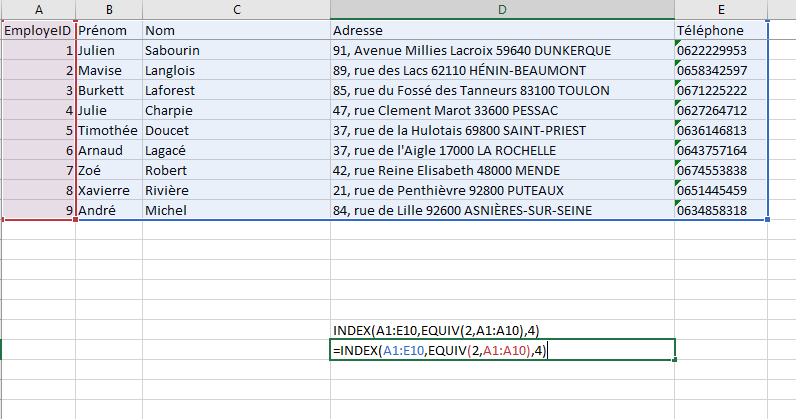Image resolution: width=796 pixels, height=419 pixels.
Task: Click the Prénom header cell
Action: coord(109,30)
